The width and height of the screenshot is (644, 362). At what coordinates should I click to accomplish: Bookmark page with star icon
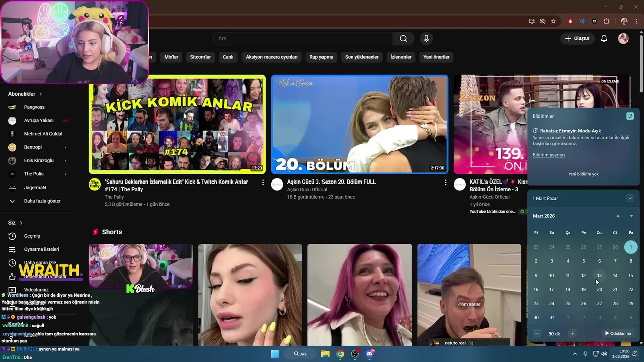coord(553,21)
